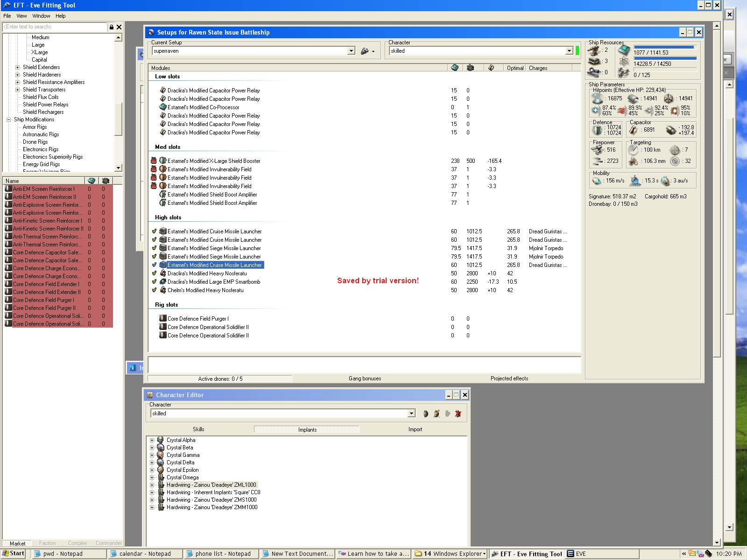This screenshot has height=560, width=747.
Task: Click the targeting range radar icon
Action: (633, 150)
